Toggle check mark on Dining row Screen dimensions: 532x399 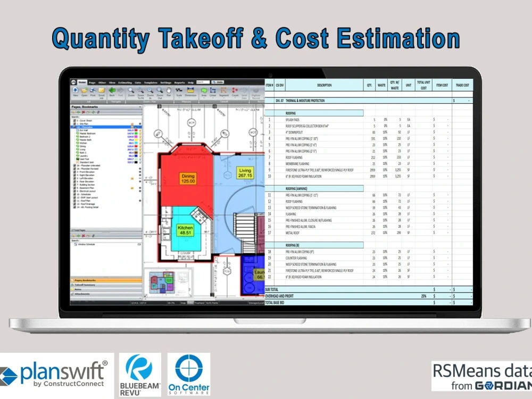point(140,146)
